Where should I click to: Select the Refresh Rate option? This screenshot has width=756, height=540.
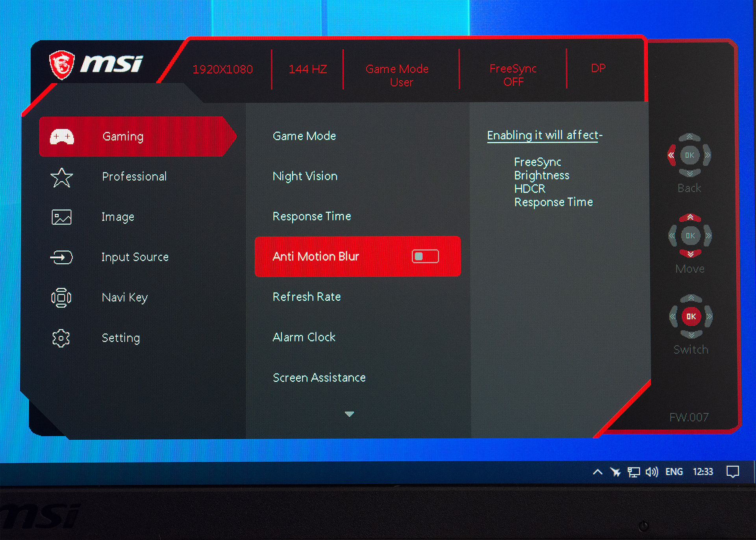point(307,297)
